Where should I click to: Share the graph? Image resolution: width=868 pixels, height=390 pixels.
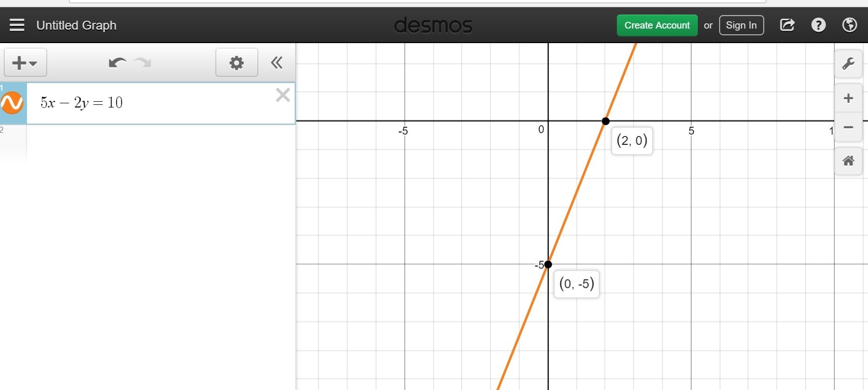pos(787,25)
